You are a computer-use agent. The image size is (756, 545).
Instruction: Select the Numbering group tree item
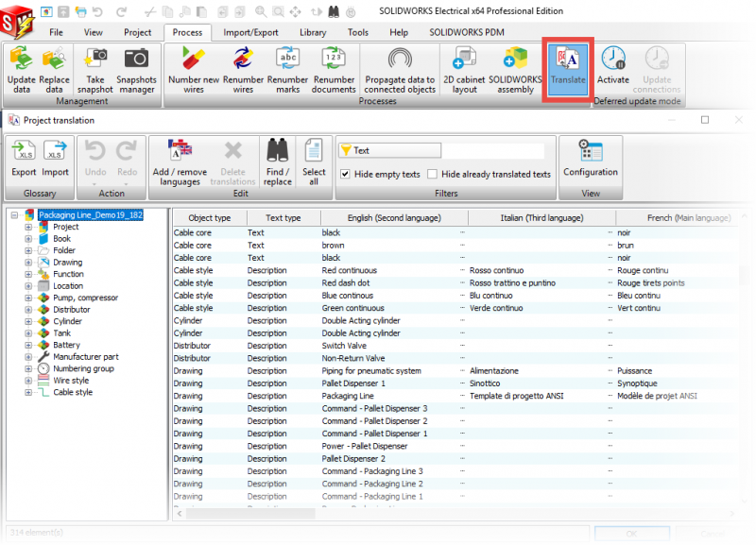pos(83,368)
